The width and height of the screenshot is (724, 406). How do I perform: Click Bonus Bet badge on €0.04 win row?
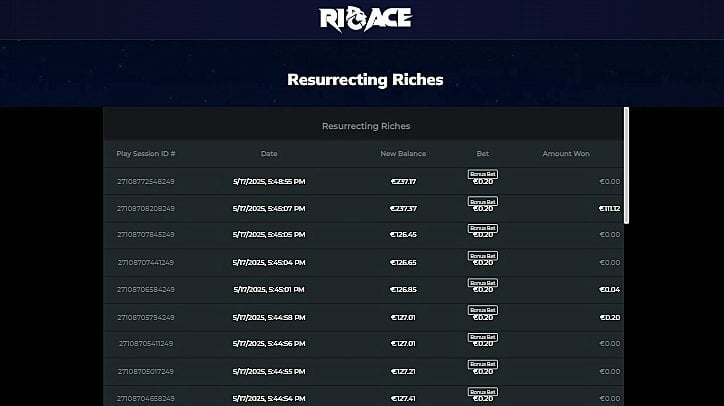point(483,283)
